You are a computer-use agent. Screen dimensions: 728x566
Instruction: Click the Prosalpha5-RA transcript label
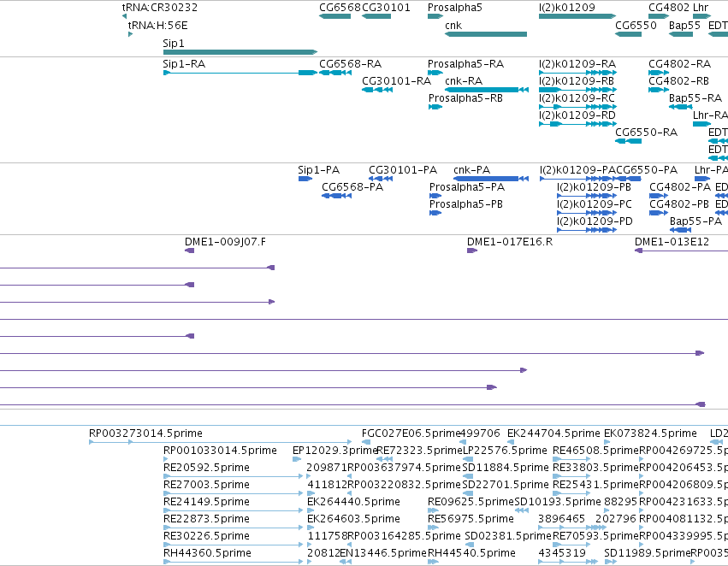pos(465,63)
